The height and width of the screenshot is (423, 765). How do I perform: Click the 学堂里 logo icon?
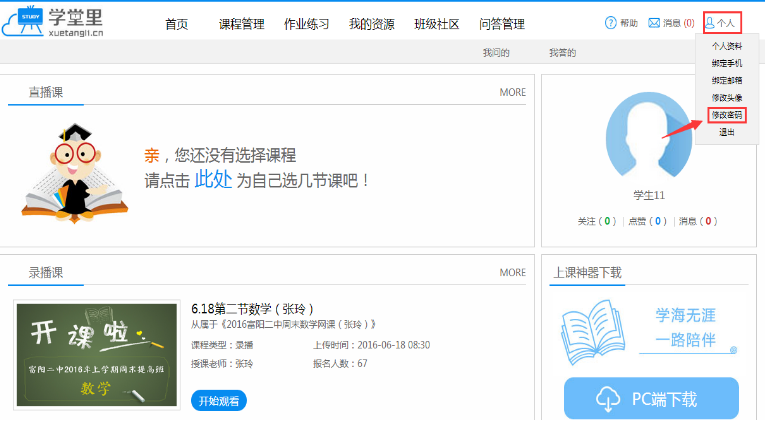28,21
